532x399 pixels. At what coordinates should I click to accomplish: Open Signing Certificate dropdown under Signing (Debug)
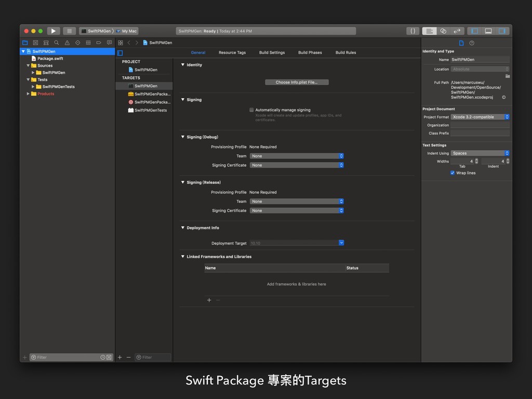(x=297, y=165)
